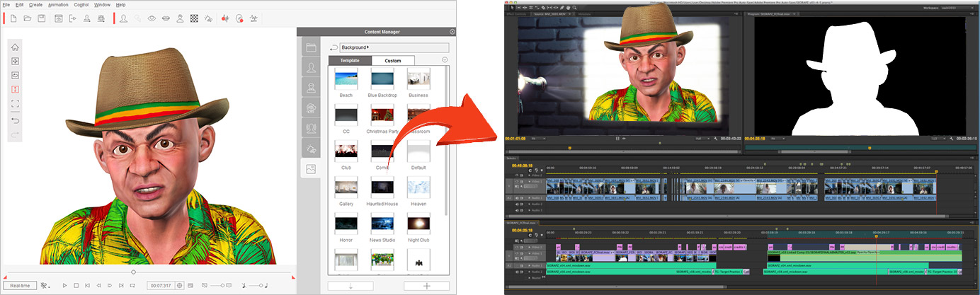Screen dimensions: 980x295
Task: Click the Open Project folder icon
Action: (x=28, y=18)
